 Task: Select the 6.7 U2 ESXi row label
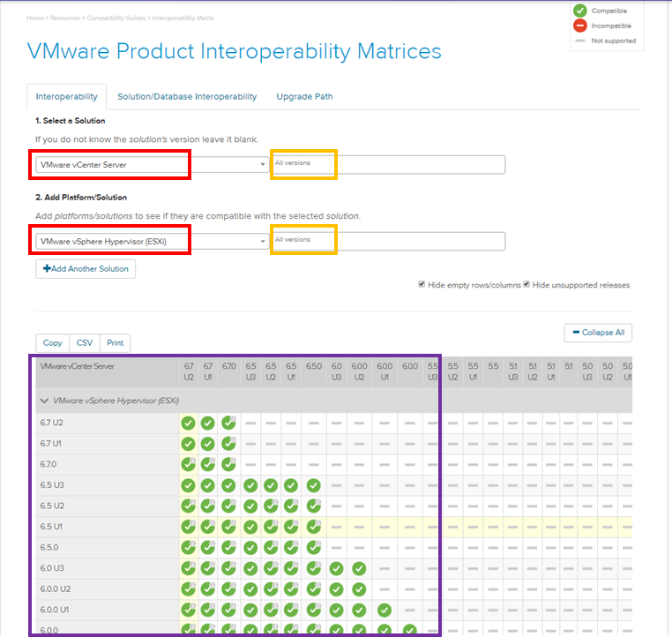point(52,423)
